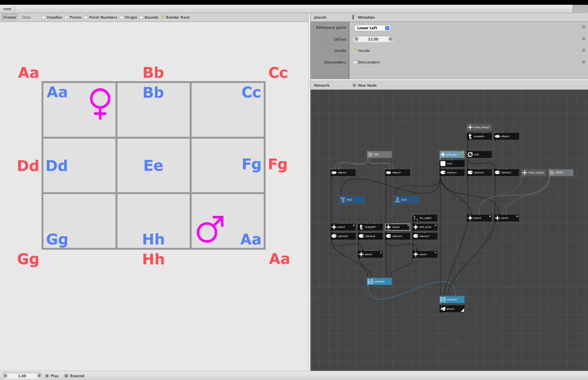This screenshot has width=588, height=380.
Task: Switch to the Viewer tab
Action: pyautogui.click(x=10, y=17)
